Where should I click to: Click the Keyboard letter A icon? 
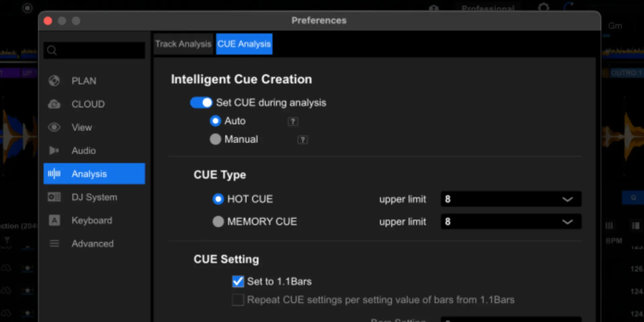54,220
